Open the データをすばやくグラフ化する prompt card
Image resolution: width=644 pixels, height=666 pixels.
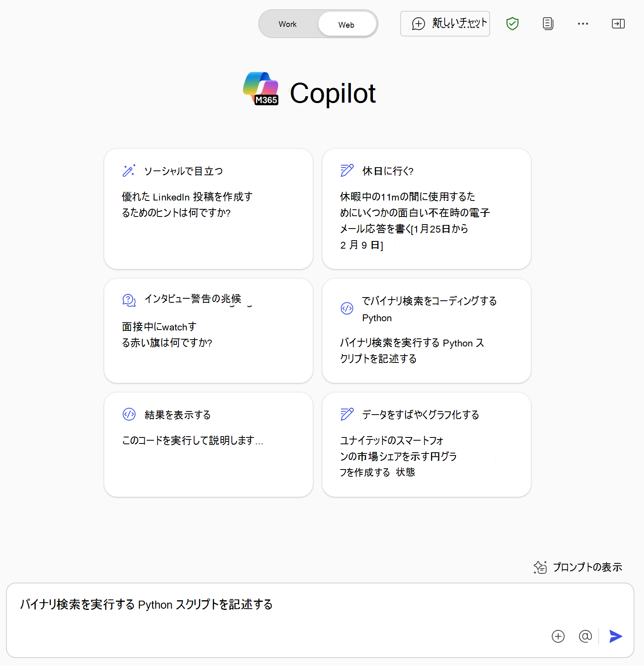[426, 445]
